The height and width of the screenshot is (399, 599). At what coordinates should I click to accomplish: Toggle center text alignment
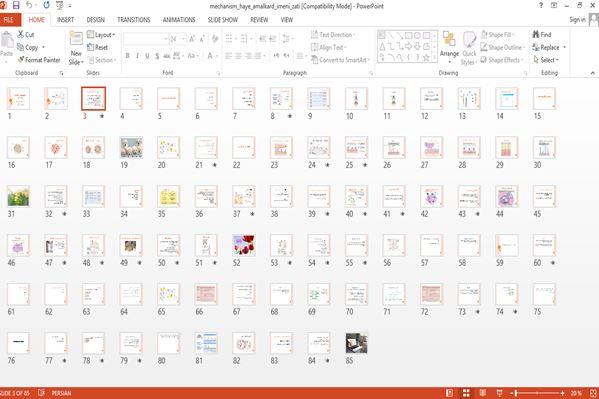238,56
